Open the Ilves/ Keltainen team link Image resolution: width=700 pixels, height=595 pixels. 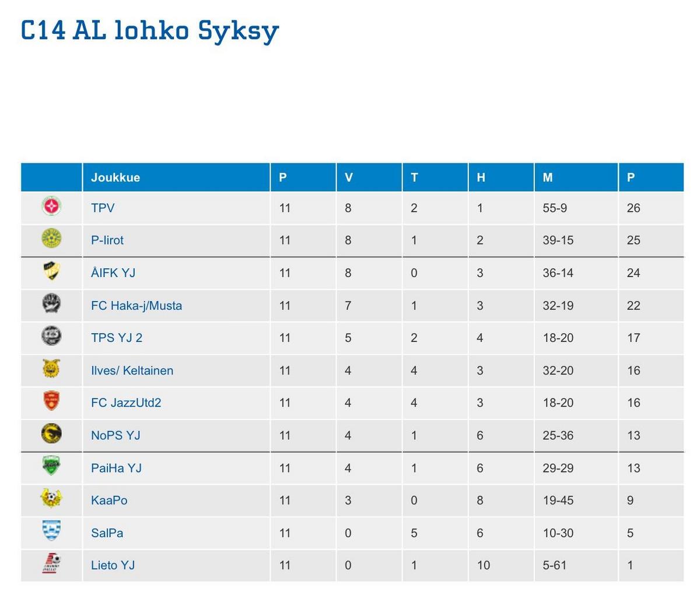point(132,370)
